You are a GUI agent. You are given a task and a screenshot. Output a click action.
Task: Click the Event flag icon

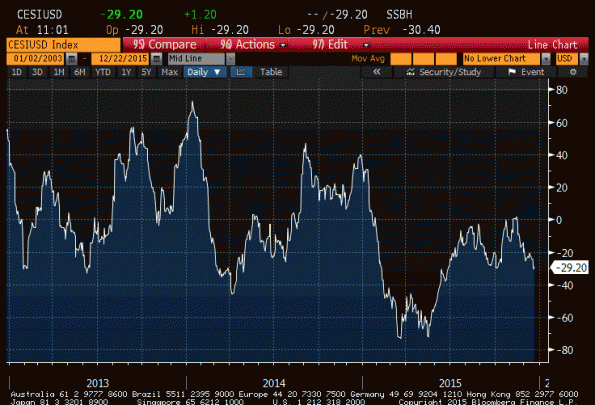pos(512,72)
